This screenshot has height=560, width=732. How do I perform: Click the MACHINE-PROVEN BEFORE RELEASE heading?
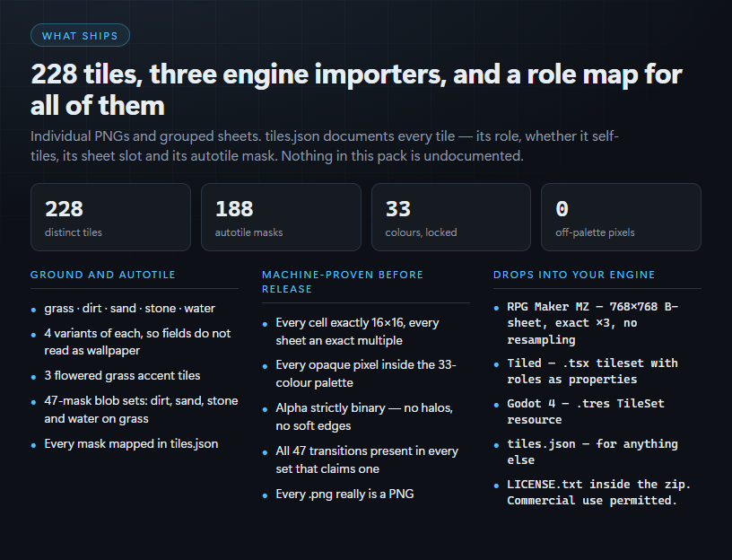coord(343,282)
